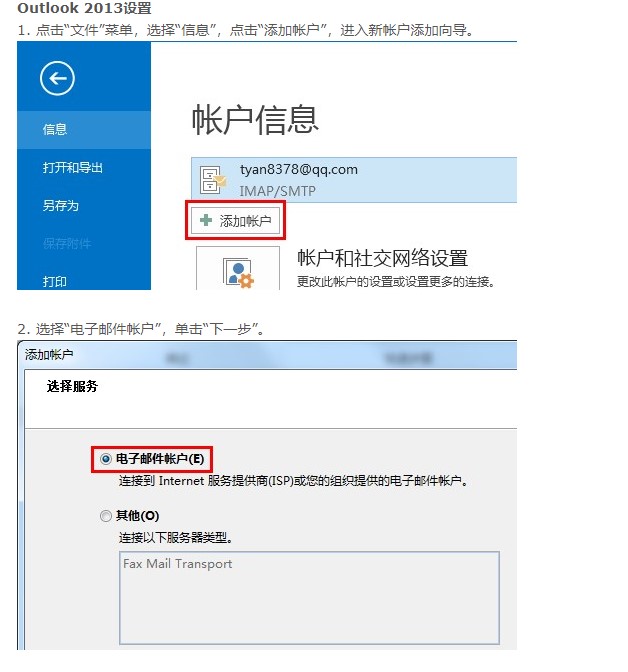Select the 其他(O) radio button
The width and height of the screenshot is (628, 672).
tap(105, 516)
